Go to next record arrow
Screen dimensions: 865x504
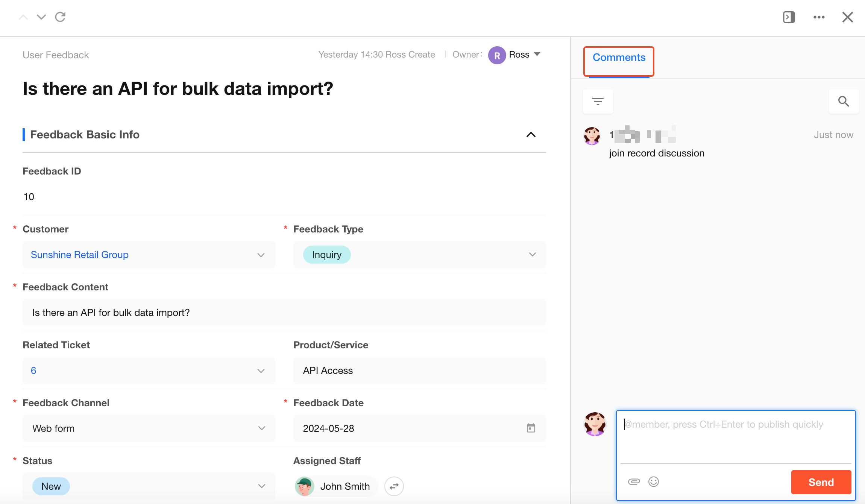41,17
